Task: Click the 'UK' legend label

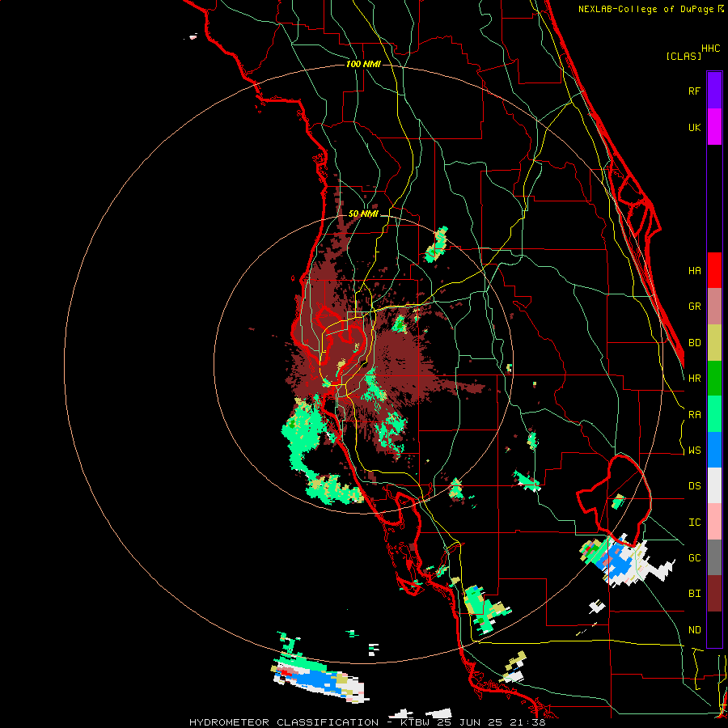Action: click(x=694, y=127)
